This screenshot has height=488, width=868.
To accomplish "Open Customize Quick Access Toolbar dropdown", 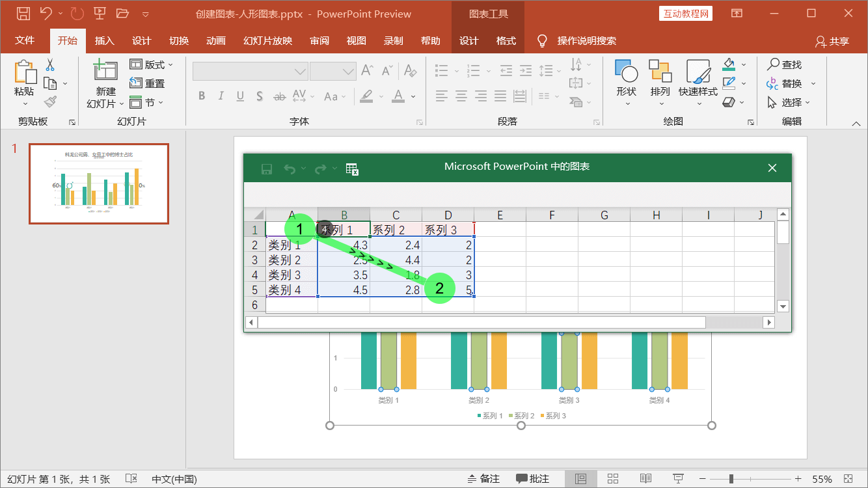I will coord(145,14).
